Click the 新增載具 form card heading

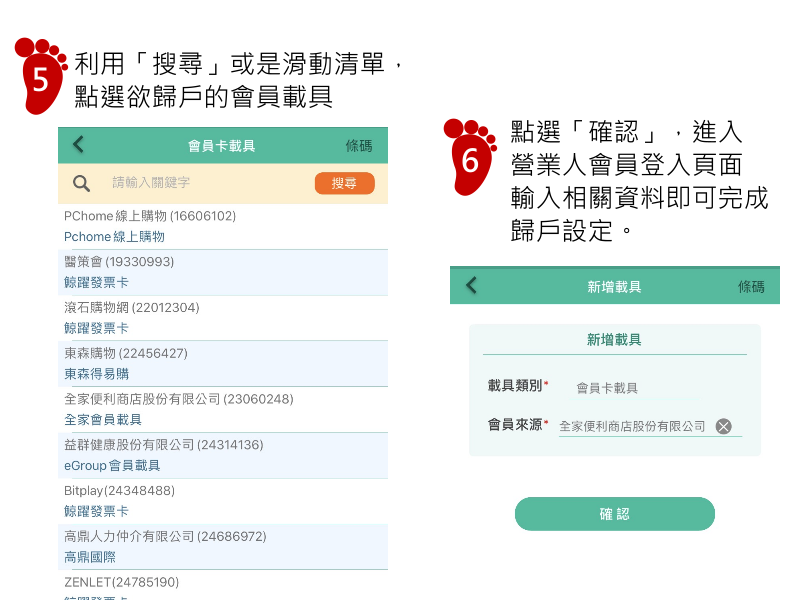(614, 339)
